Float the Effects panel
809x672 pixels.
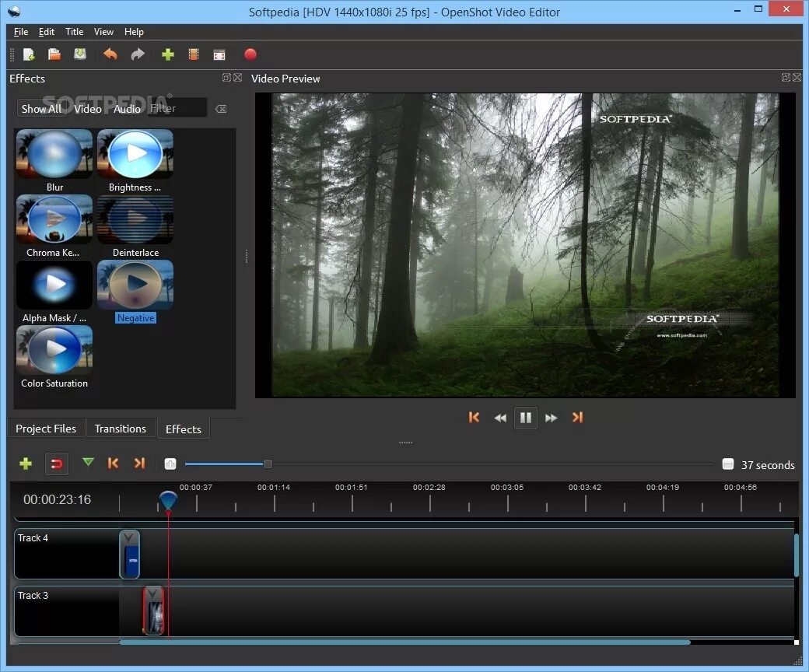tap(226, 77)
